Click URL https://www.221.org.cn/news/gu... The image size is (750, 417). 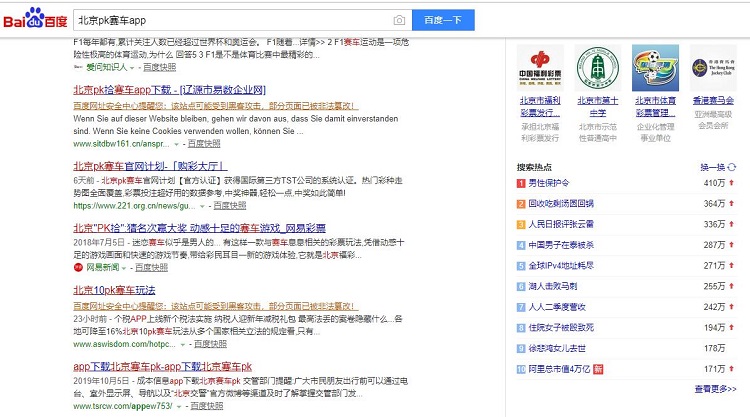pyautogui.click(x=134, y=206)
